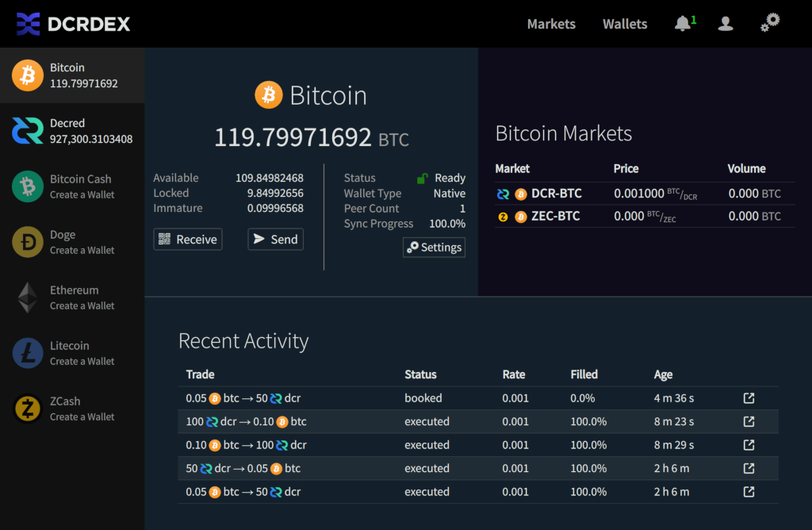
Task: Click the Send button
Action: (x=275, y=240)
